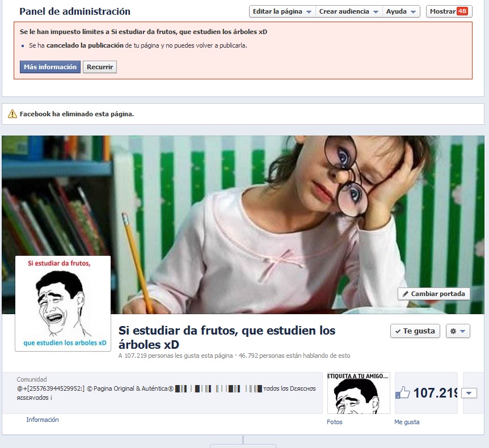Click the page title Si estudiar da frutos
Viewport: 489px width, 448px height.
click(x=227, y=337)
